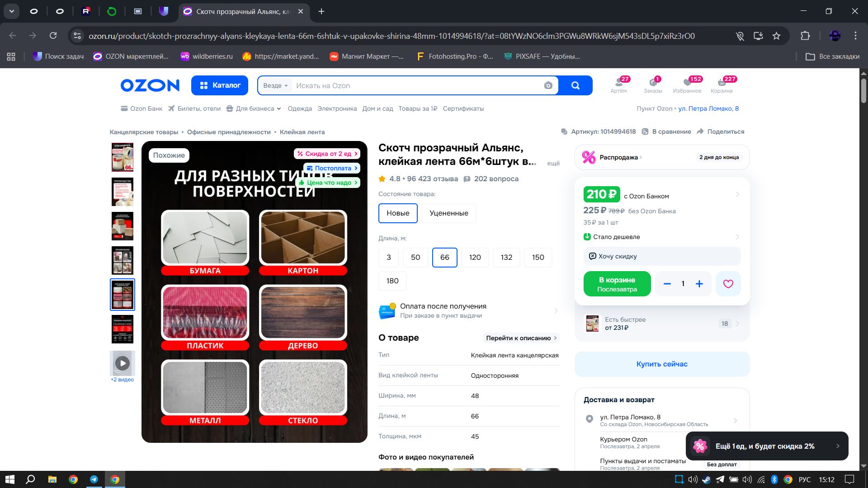Click the Поделиться share icon

(x=701, y=131)
